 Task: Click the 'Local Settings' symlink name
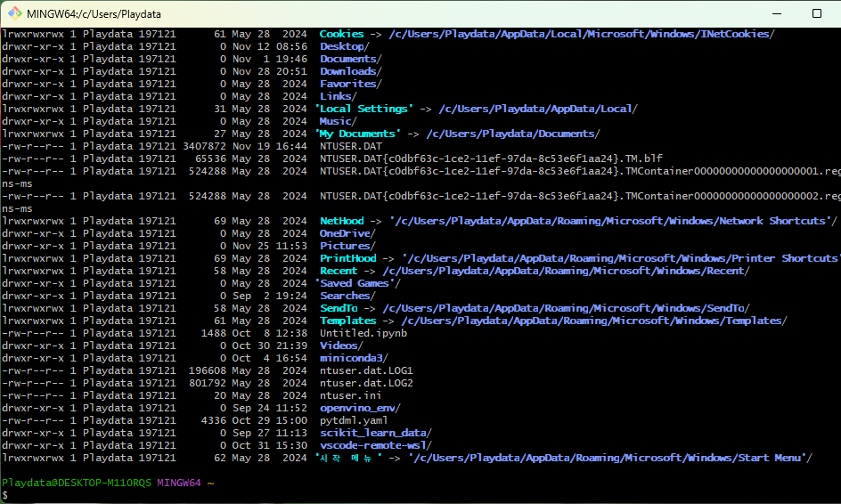(x=364, y=109)
